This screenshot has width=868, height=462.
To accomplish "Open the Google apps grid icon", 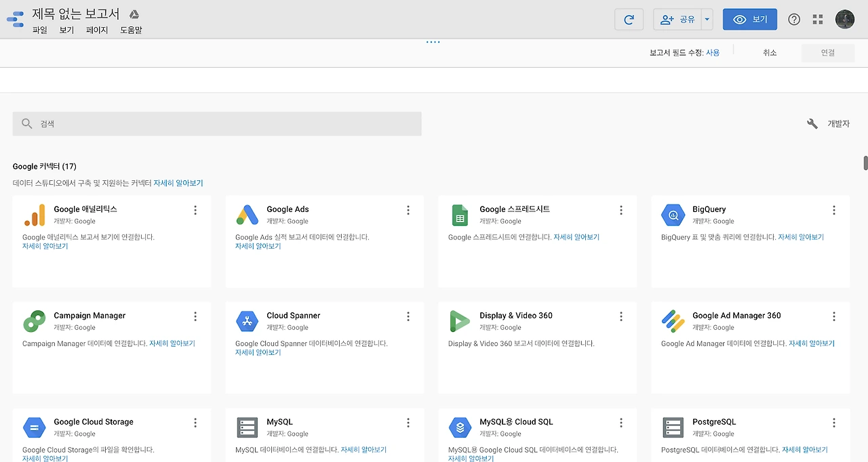I will (817, 20).
